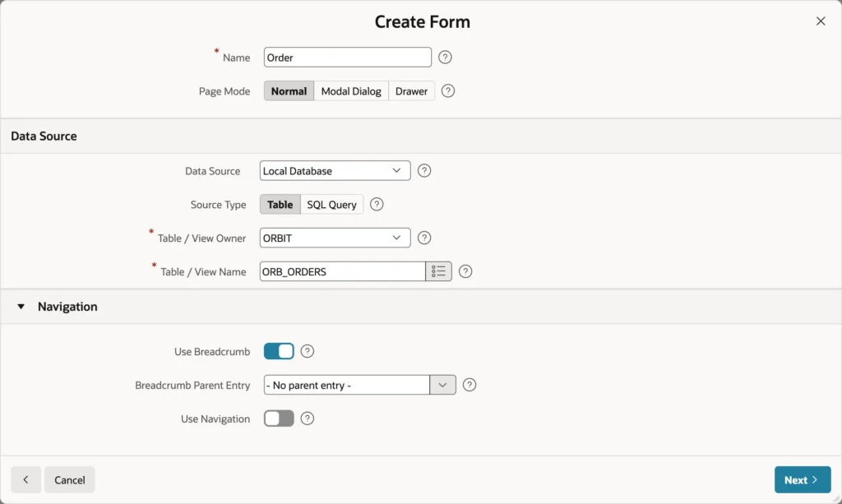This screenshot has height=504, width=842.
Task: Open help for Source Type
Action: (x=377, y=205)
